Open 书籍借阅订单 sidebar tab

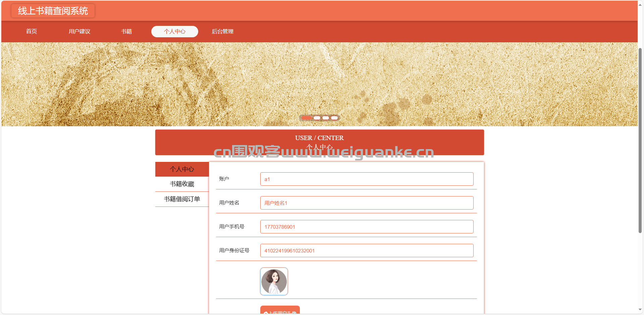[x=182, y=199]
